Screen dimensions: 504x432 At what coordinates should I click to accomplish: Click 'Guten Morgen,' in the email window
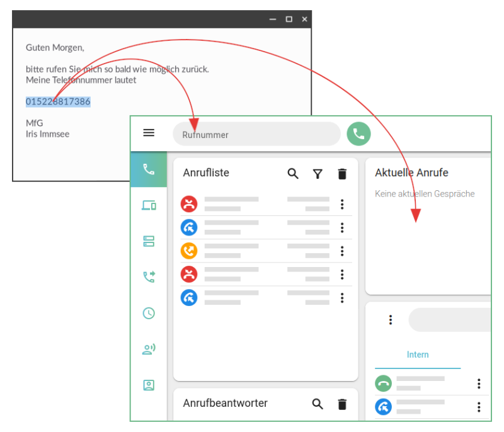(55, 47)
